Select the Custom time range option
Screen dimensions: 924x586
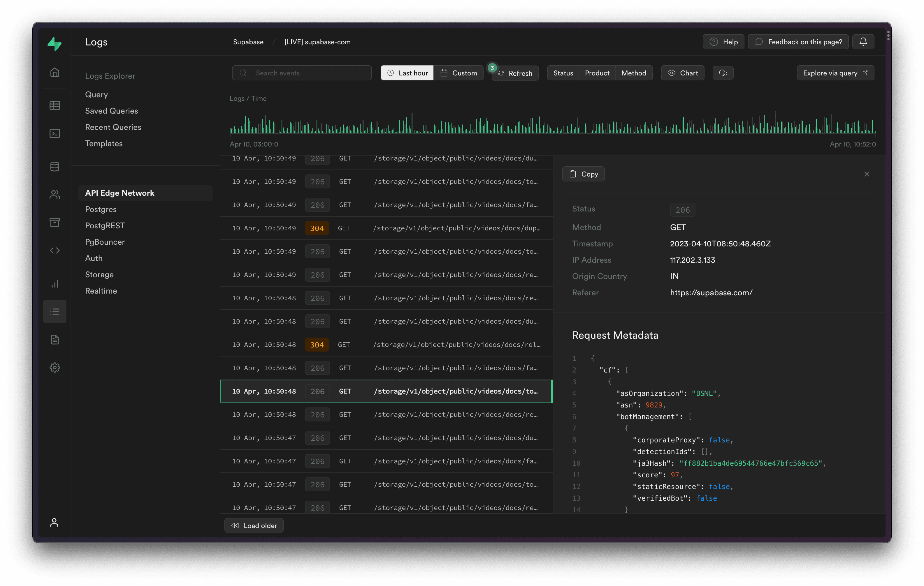pos(458,73)
